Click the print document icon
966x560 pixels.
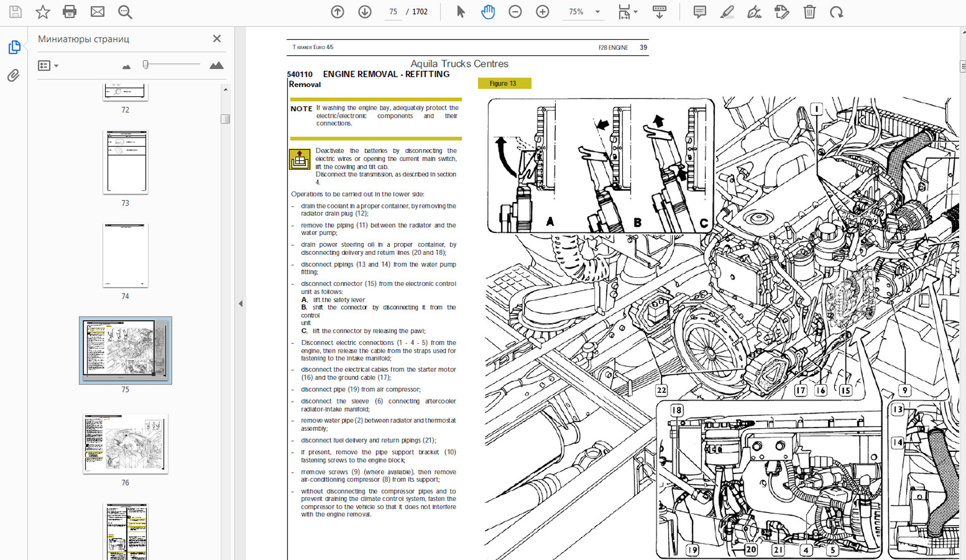70,12
